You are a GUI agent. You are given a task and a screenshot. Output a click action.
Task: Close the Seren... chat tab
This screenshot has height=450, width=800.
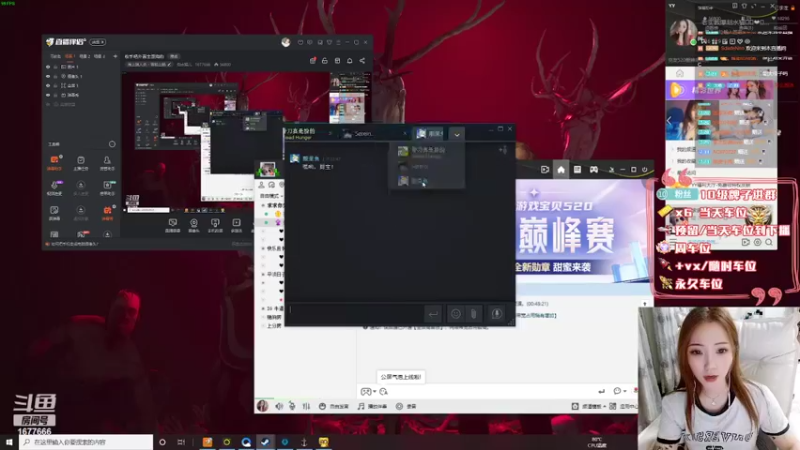point(405,134)
